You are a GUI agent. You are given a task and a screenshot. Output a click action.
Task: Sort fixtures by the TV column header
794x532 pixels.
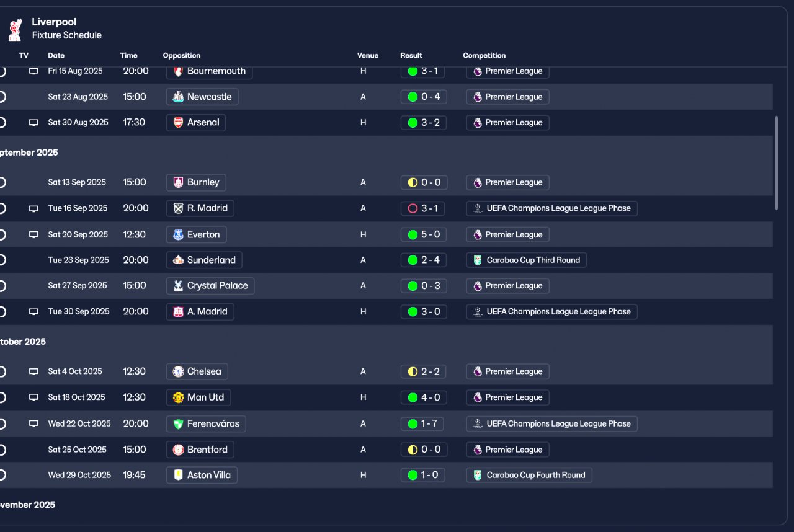click(x=24, y=56)
